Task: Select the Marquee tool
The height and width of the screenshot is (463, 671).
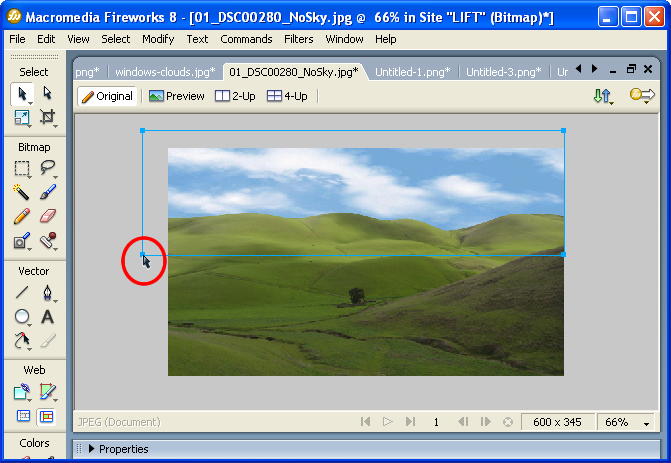Action: coord(22,168)
